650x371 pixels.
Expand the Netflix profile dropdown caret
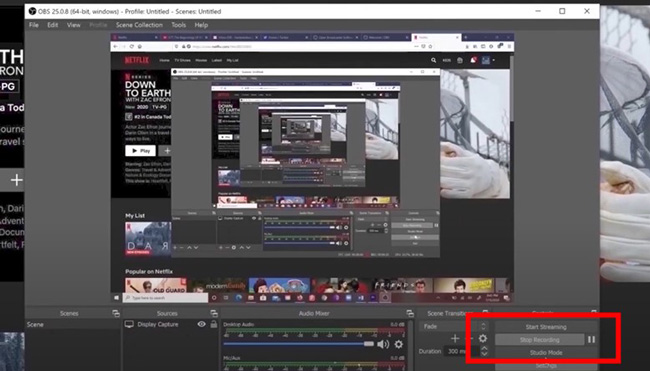pyautogui.click(x=493, y=61)
